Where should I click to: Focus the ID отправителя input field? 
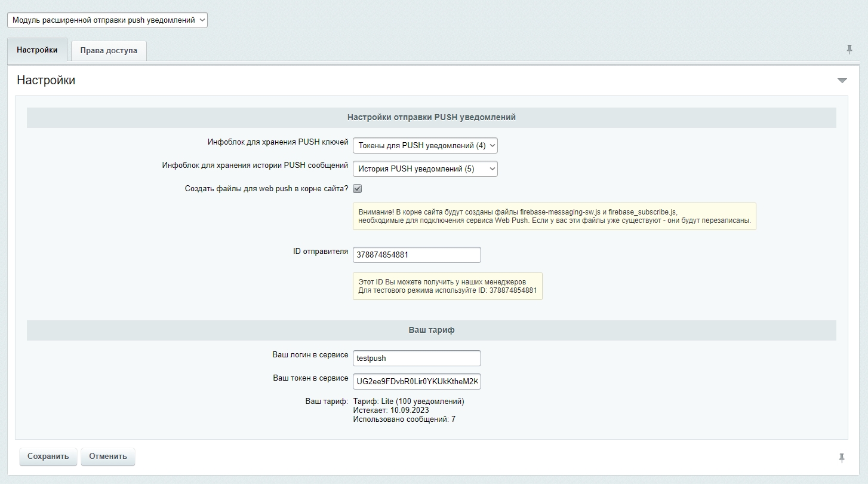(x=417, y=255)
